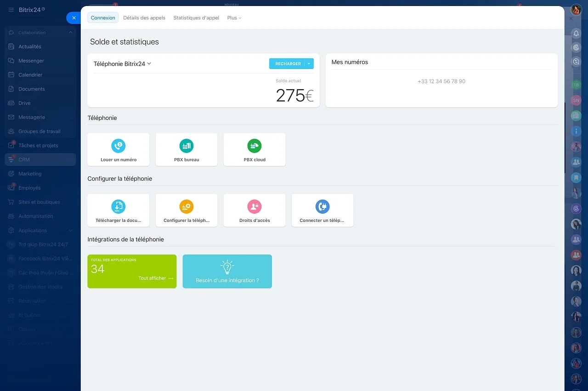
Task: Open the Statistiques d'appel tab
Action: (196, 18)
